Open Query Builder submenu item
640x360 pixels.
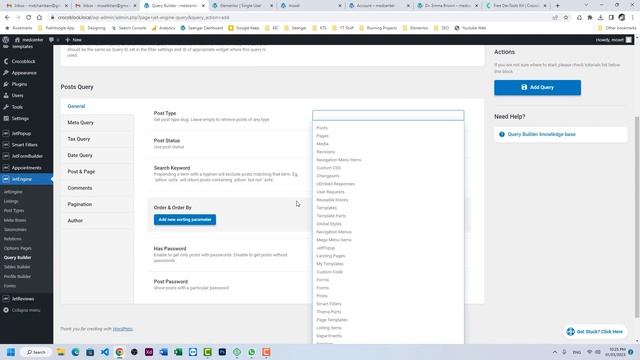point(18,258)
